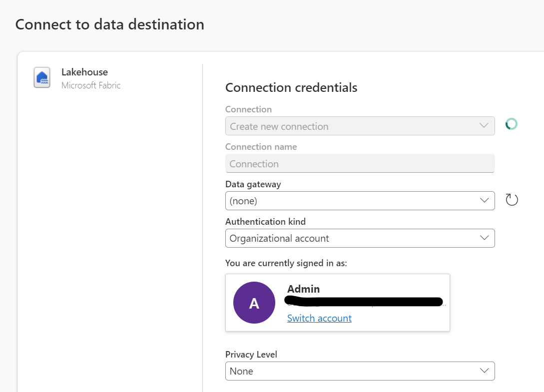This screenshot has height=392, width=544.
Task: Click the purple Admin avatar
Action: point(254,303)
